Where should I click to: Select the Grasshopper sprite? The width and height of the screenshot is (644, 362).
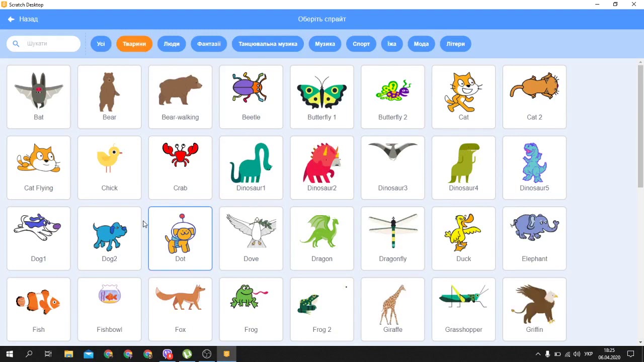[463, 309]
